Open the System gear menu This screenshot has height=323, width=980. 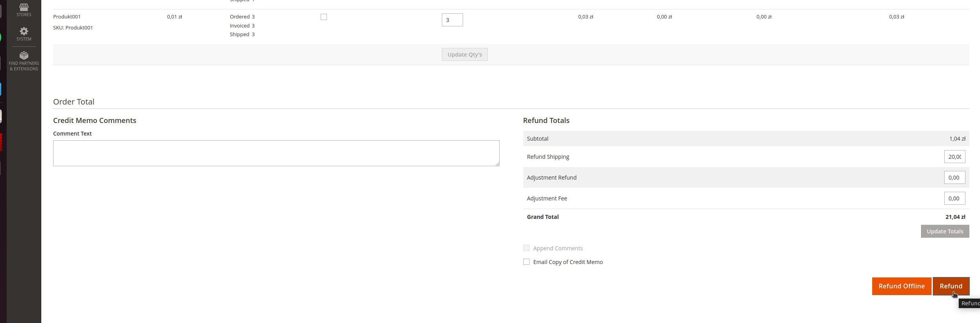tap(24, 34)
